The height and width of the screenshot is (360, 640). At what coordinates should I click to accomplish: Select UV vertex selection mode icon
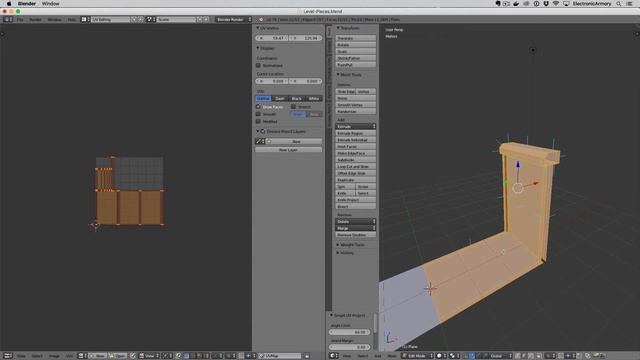pos(187,356)
